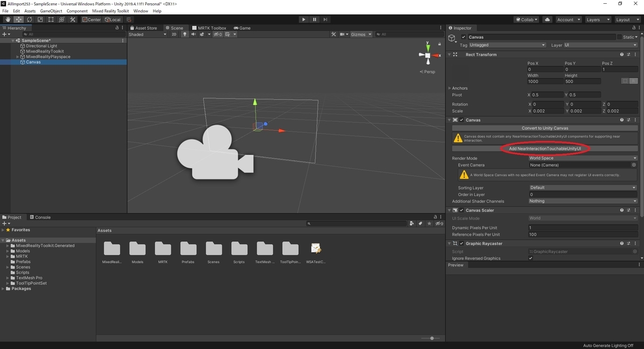Click the Width input field
This screenshot has width=644, height=349.
pyautogui.click(x=545, y=82)
